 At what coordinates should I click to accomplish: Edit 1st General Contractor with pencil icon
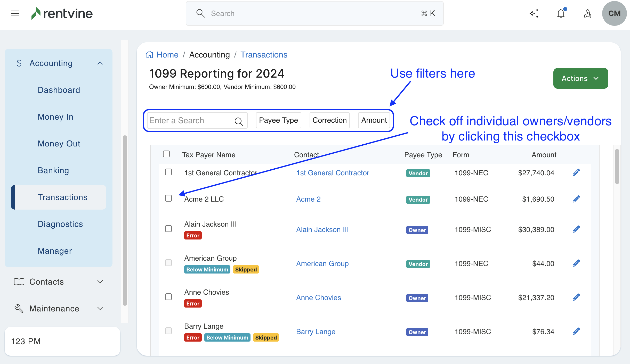(576, 173)
